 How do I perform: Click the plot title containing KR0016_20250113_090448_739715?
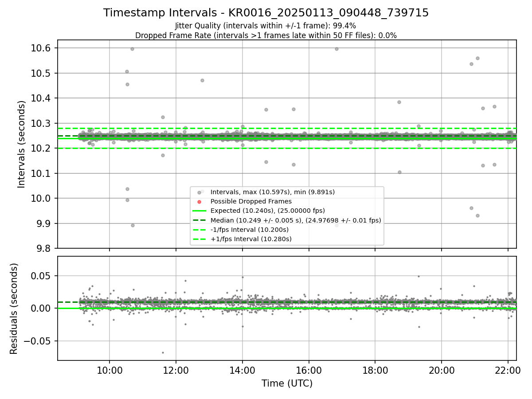(266, 13)
